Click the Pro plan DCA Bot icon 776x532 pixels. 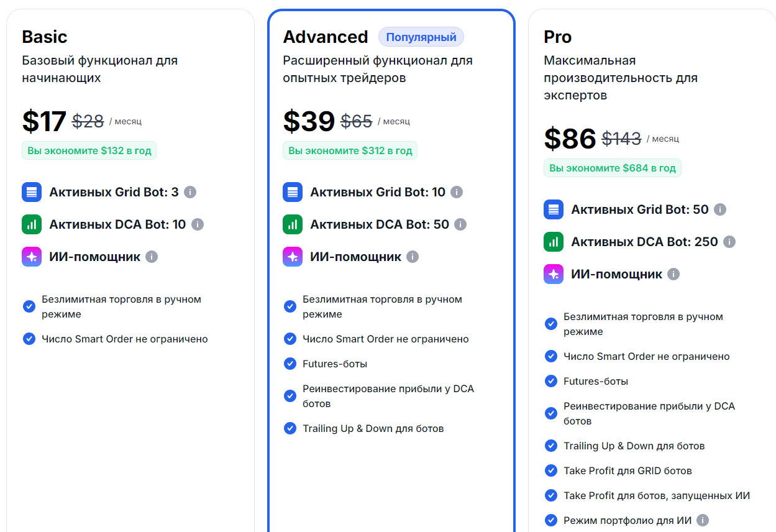(554, 242)
